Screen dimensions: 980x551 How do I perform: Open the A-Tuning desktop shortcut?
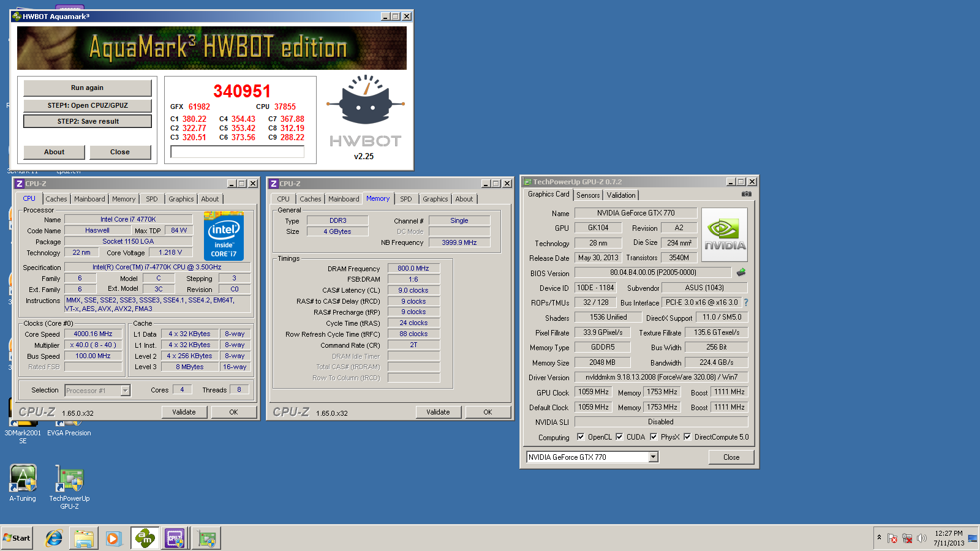click(x=23, y=483)
